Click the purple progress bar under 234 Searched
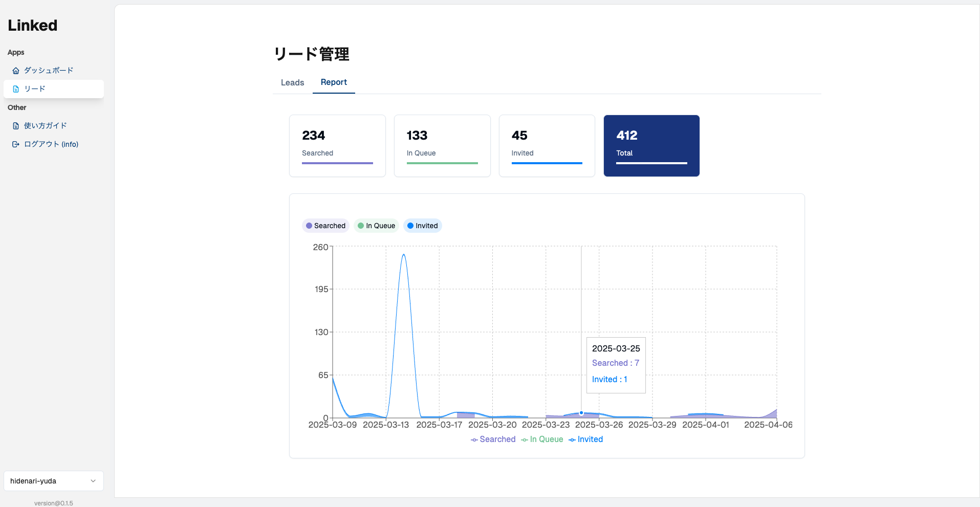 tap(337, 163)
